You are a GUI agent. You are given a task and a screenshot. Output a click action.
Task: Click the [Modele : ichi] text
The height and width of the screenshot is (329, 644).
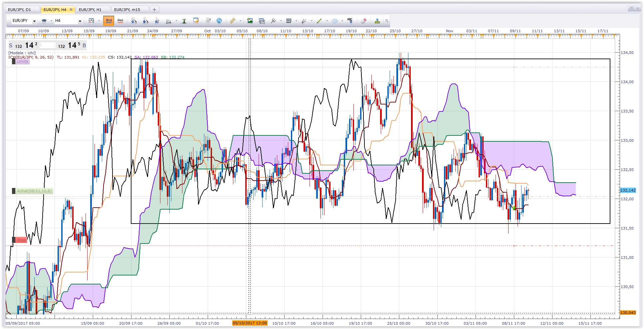[22, 53]
